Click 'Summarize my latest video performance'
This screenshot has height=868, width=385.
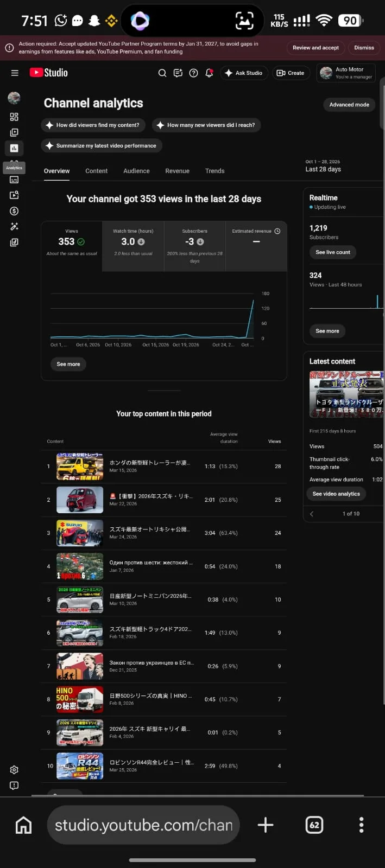(101, 145)
